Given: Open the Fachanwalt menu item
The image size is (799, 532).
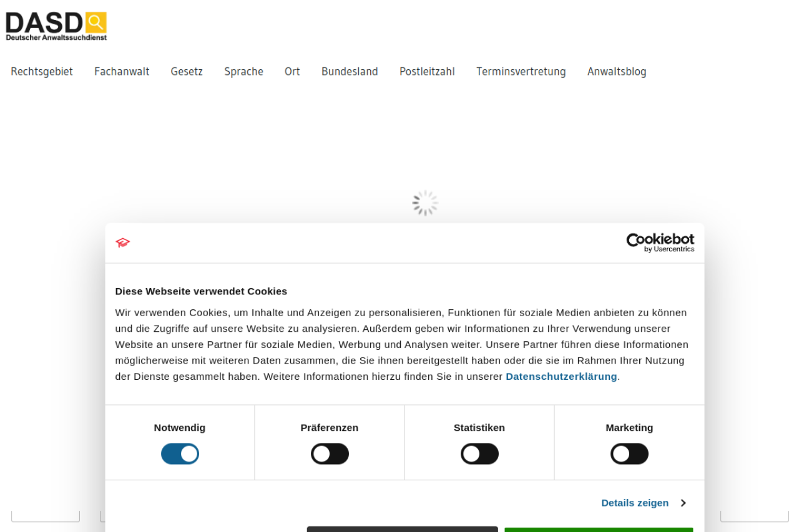Looking at the screenshot, I should tap(122, 72).
